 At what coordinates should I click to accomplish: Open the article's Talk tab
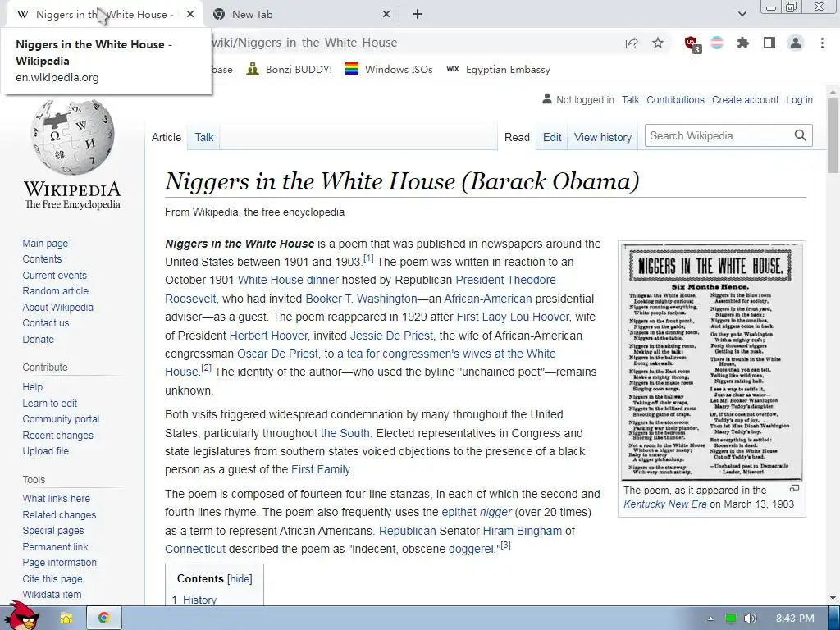tap(204, 137)
